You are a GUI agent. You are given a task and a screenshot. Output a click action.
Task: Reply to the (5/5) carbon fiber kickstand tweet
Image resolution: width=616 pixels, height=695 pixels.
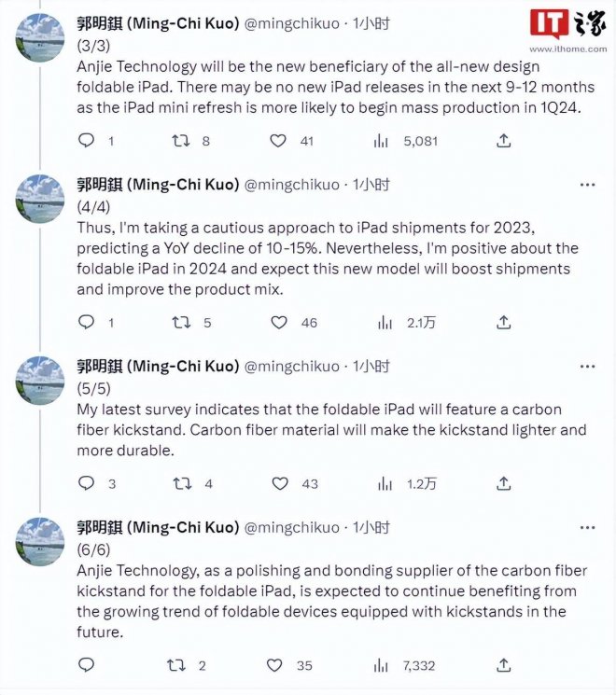click(86, 483)
